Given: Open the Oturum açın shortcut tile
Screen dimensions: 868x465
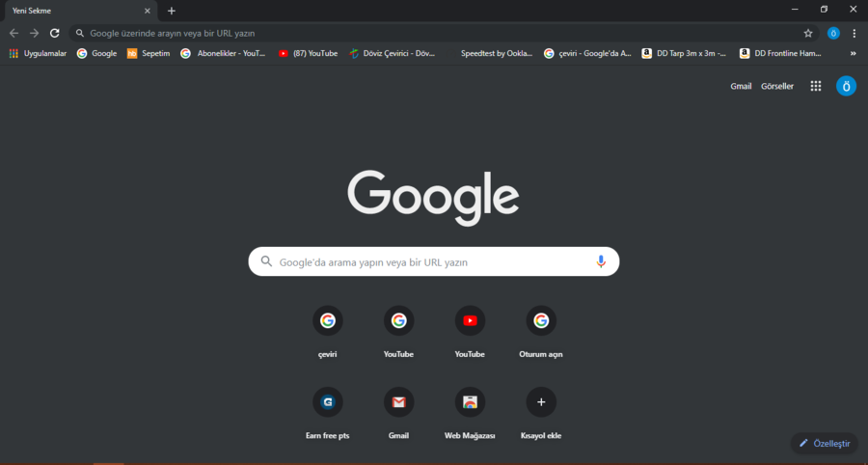Looking at the screenshot, I should [x=541, y=332].
